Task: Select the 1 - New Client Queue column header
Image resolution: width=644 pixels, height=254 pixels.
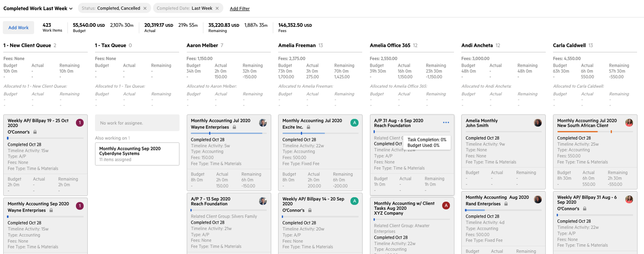Action: (x=27, y=46)
